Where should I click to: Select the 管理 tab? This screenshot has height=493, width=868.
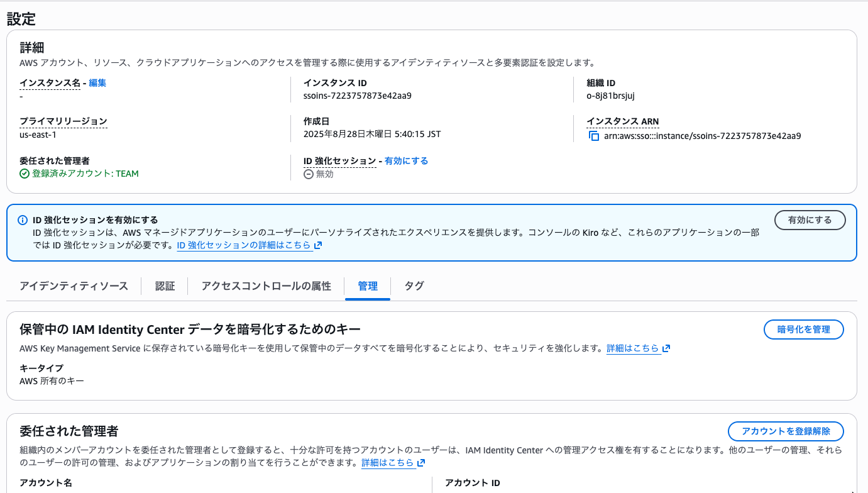367,285
